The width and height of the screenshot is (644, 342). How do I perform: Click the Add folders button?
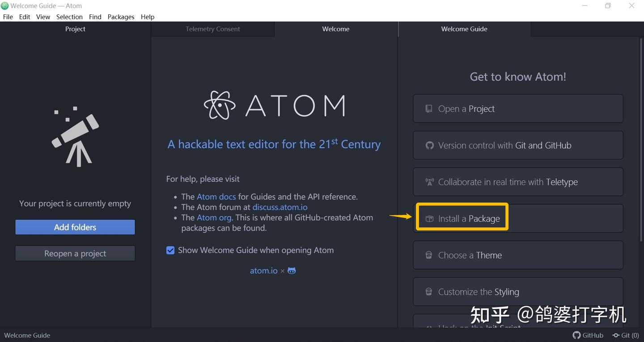coord(75,227)
